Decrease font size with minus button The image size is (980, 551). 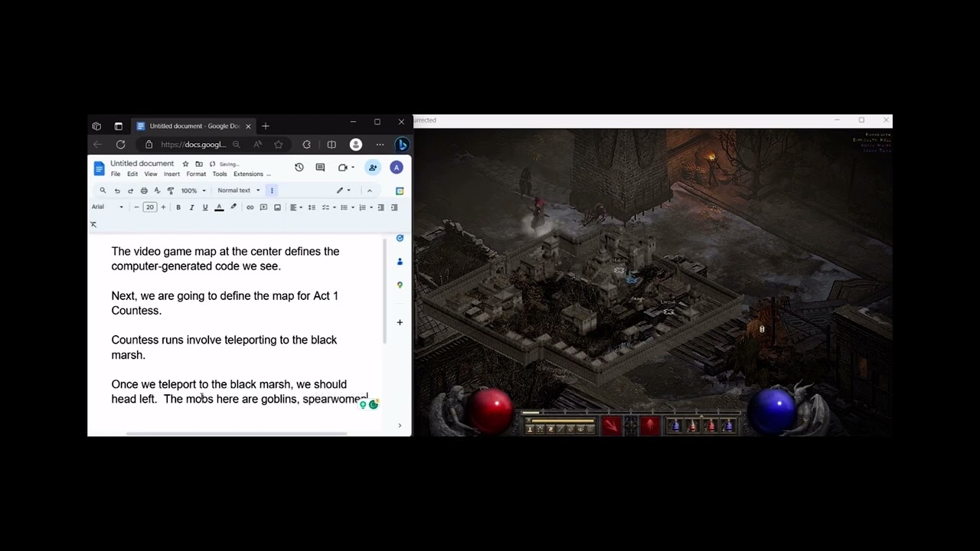[x=136, y=207]
